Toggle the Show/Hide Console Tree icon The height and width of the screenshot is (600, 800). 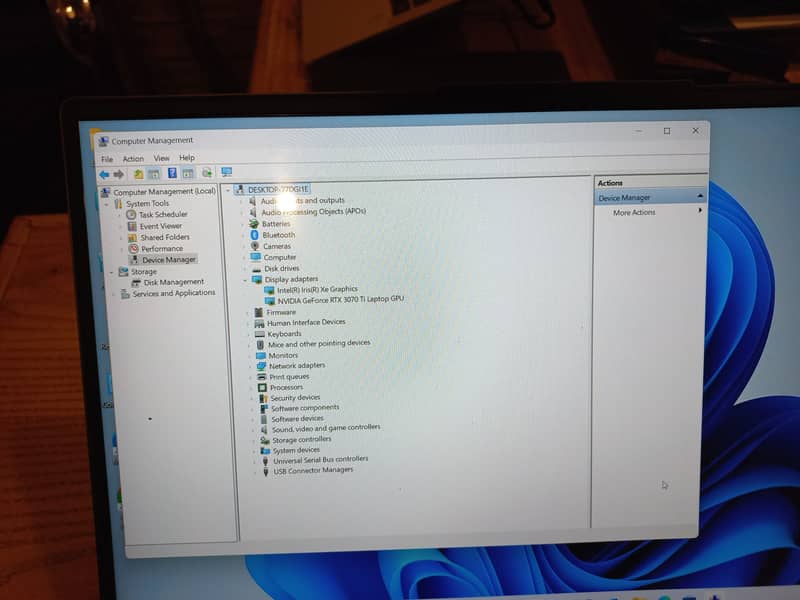pos(154,174)
